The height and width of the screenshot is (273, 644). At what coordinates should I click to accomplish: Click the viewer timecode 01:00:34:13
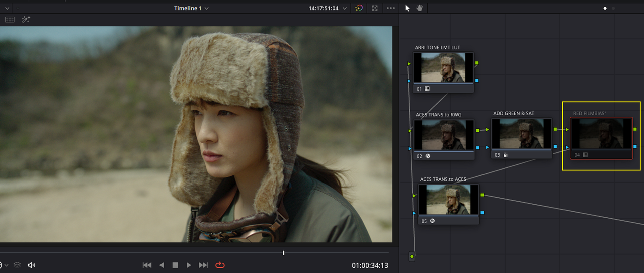pyautogui.click(x=370, y=265)
